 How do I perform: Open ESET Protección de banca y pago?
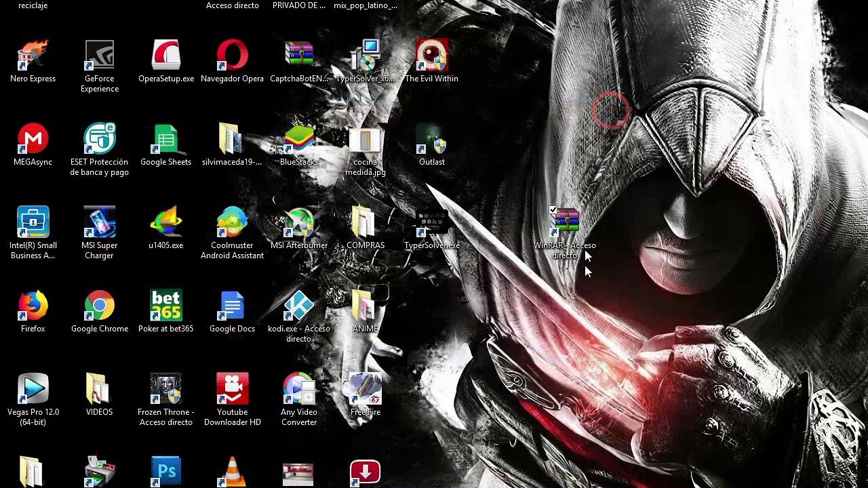99,139
